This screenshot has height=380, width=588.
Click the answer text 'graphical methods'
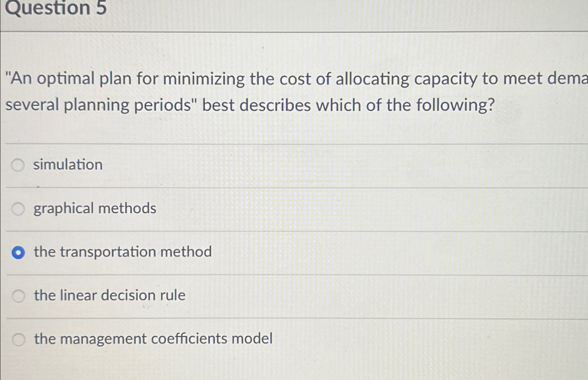coord(95,208)
